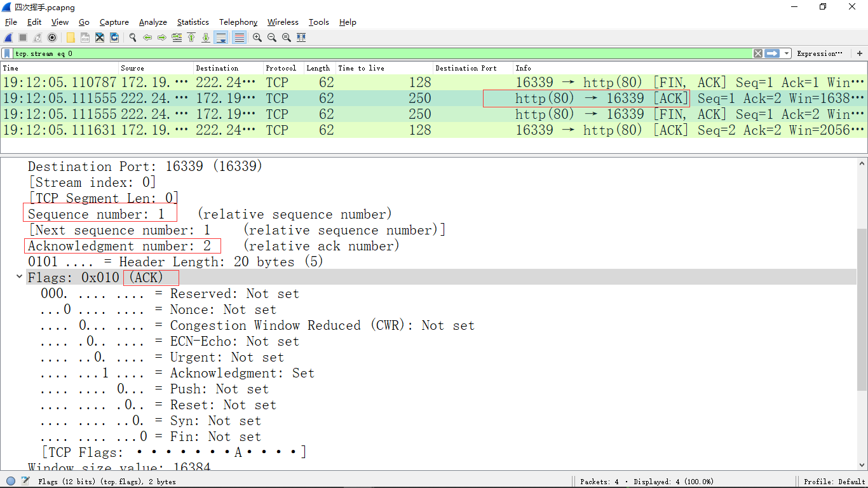The image size is (868, 488).
Task: Apply the display filter arrow button
Action: (x=772, y=53)
